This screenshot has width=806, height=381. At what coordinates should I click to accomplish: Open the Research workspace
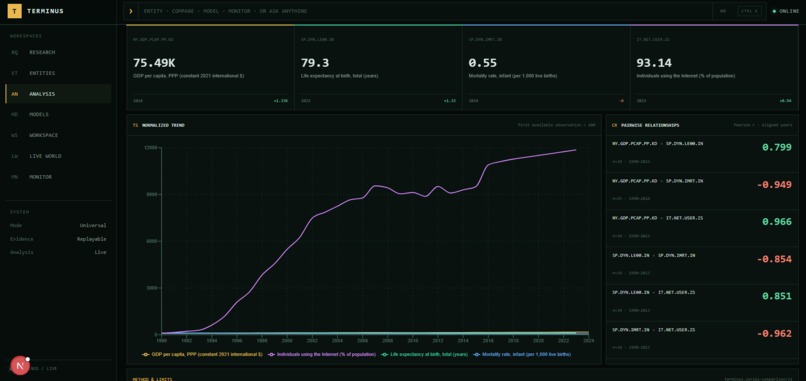[x=58, y=52]
